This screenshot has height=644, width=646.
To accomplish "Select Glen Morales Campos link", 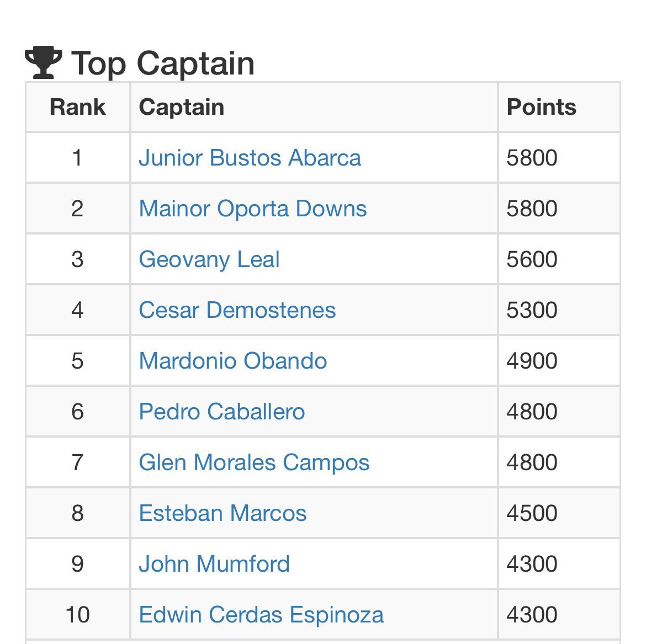I will [254, 462].
